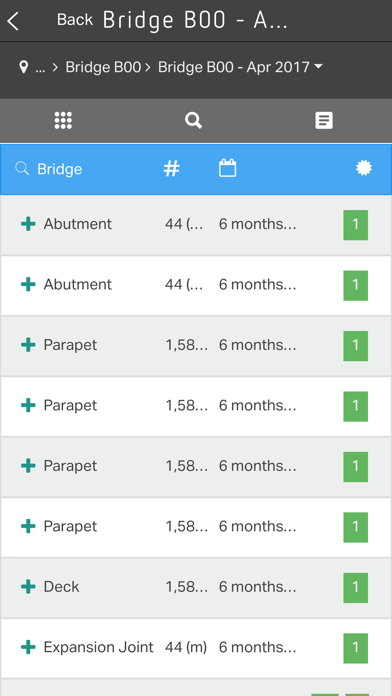
Task: Sort by the calendar date column icon
Action: click(x=227, y=168)
